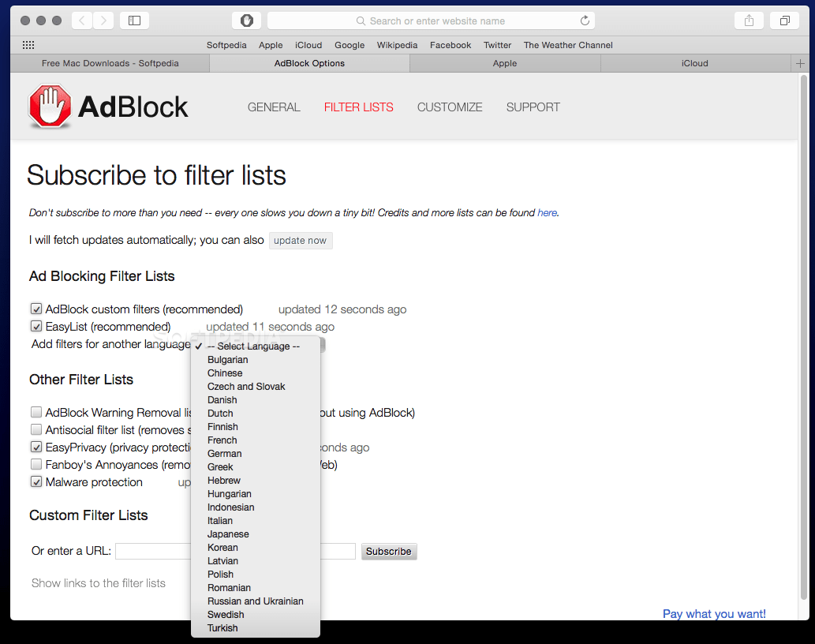Click the AdBlock stop-hand logo

[50, 107]
